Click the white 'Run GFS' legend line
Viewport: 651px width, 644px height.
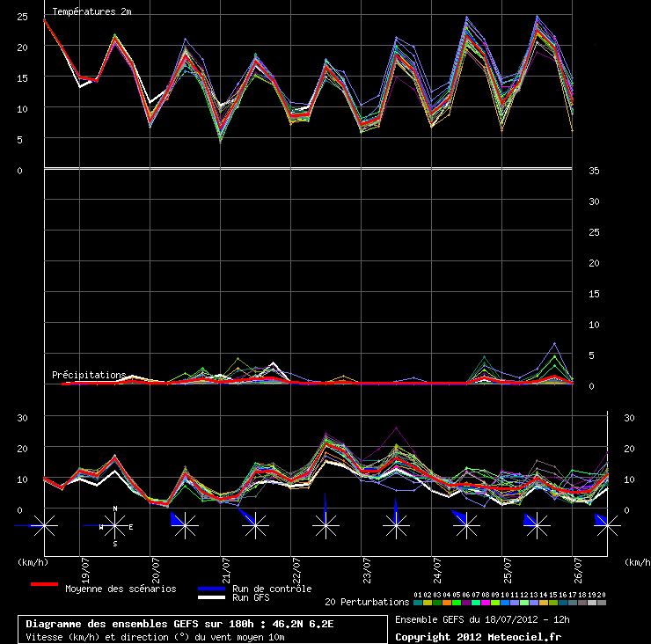[x=211, y=598]
